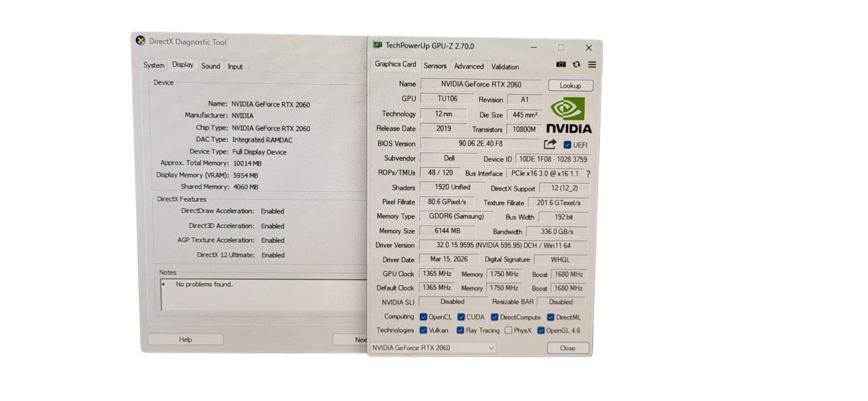Click the Die Size 445 mm² field
Screen dimensions: 868x401
click(524, 115)
